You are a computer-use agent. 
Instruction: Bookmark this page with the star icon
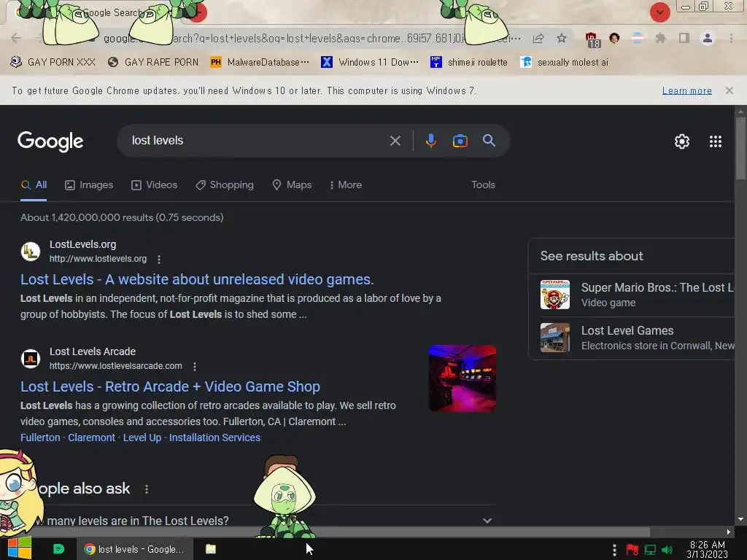562,38
